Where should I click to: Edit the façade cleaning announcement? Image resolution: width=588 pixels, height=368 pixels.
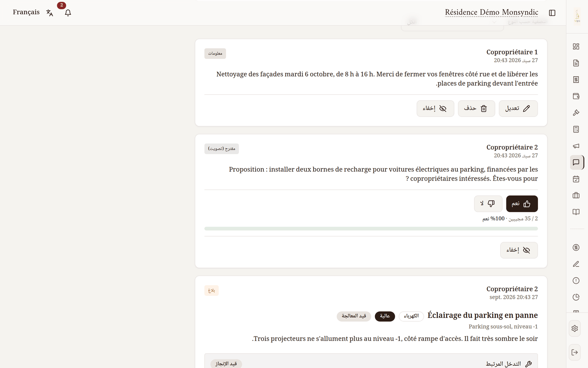pyautogui.click(x=518, y=109)
